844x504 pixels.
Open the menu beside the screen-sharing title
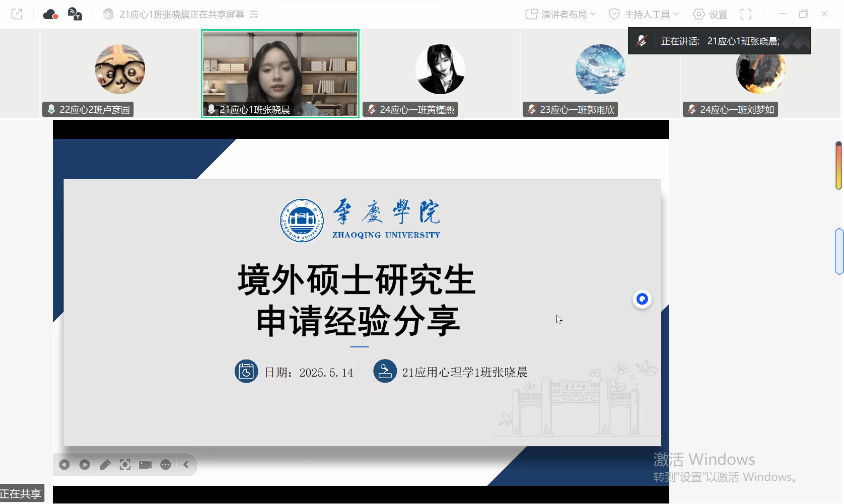click(x=254, y=15)
